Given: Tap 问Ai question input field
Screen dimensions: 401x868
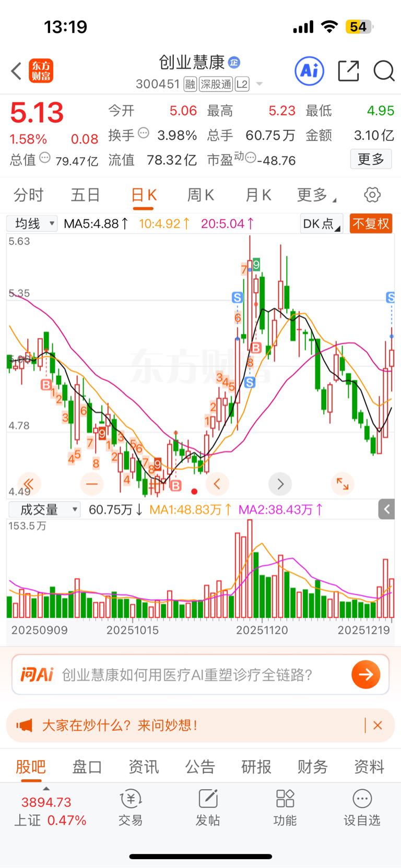Looking at the screenshot, I should 200,674.
